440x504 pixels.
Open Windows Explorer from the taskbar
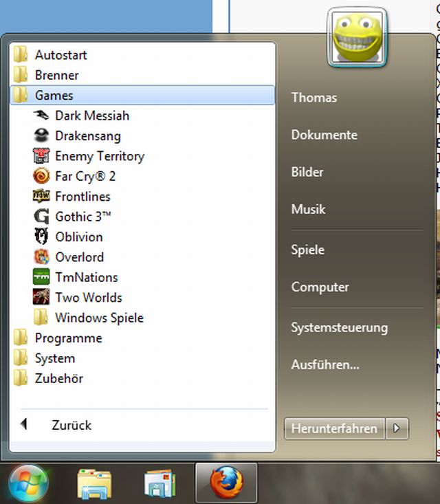click(94, 484)
